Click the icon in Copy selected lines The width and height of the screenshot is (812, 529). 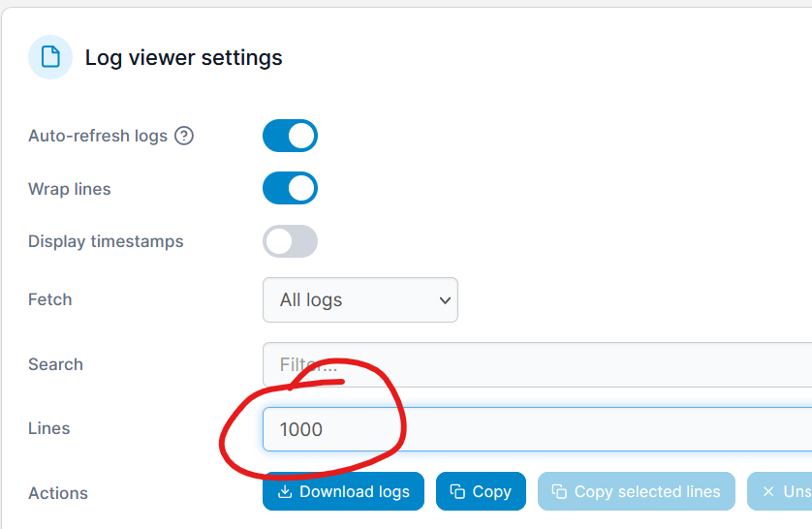click(559, 492)
